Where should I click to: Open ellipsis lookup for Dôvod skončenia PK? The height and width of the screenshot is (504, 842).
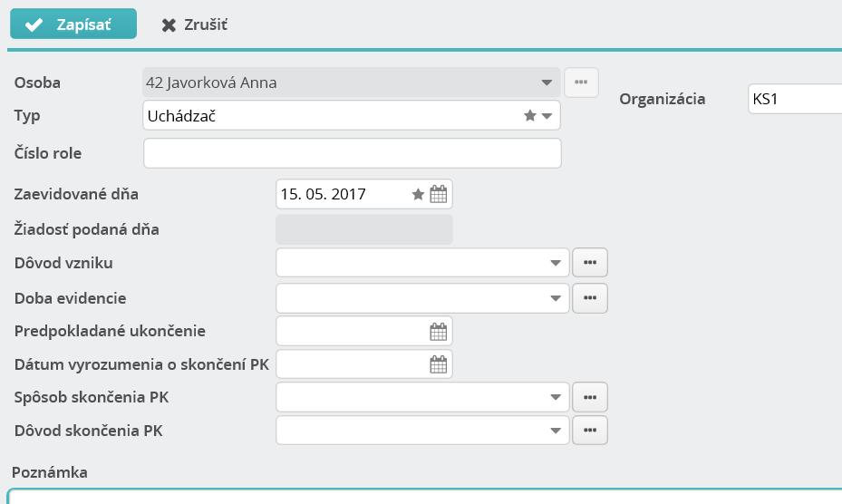tap(590, 430)
